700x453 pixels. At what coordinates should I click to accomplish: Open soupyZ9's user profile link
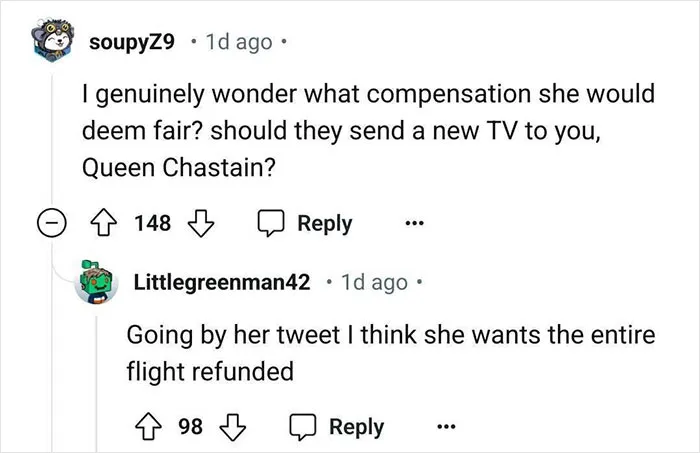tap(132, 42)
